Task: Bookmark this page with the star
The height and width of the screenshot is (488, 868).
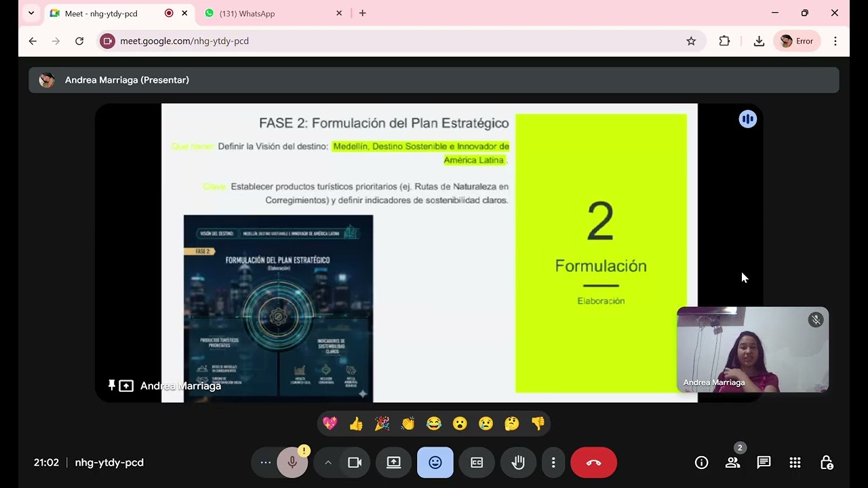Action: coord(691,41)
